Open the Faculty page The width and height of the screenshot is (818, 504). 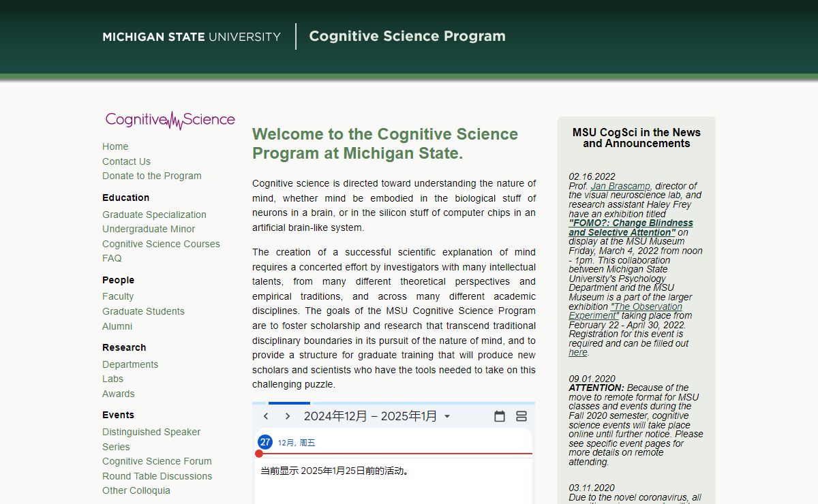(x=118, y=296)
